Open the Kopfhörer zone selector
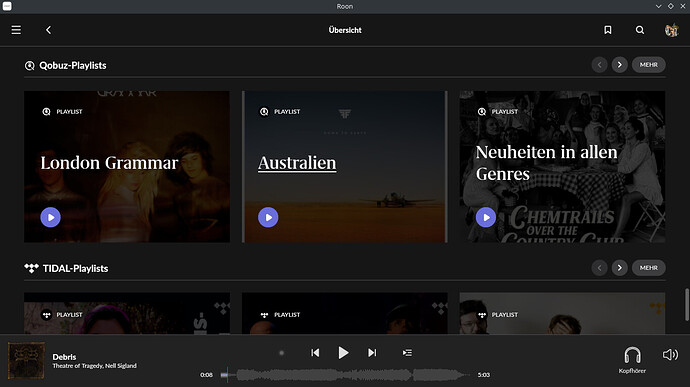Viewport: 690px width, 387px height. pyautogui.click(x=632, y=360)
